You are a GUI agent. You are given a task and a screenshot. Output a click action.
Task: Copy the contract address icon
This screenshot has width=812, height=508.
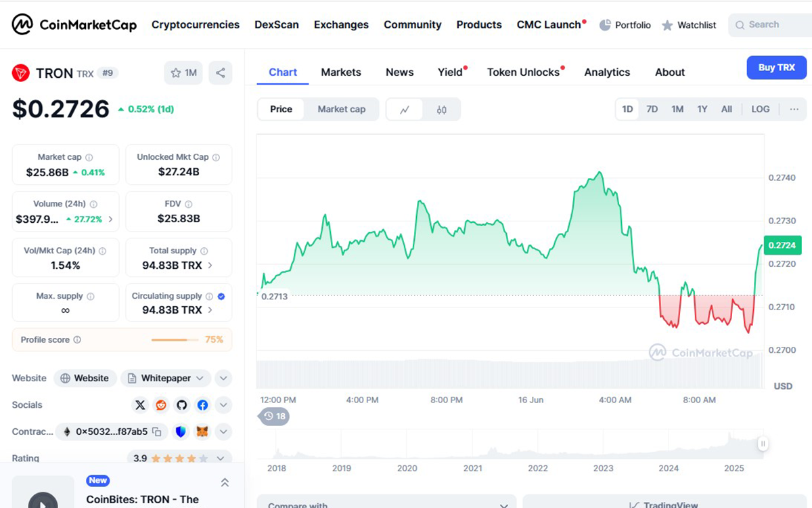(157, 431)
